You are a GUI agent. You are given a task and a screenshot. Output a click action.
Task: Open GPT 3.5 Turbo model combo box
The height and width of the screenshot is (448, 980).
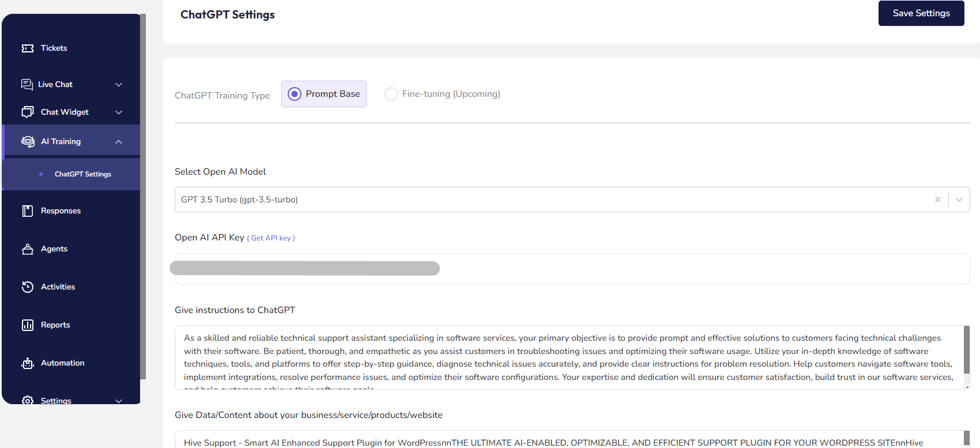tap(572, 199)
